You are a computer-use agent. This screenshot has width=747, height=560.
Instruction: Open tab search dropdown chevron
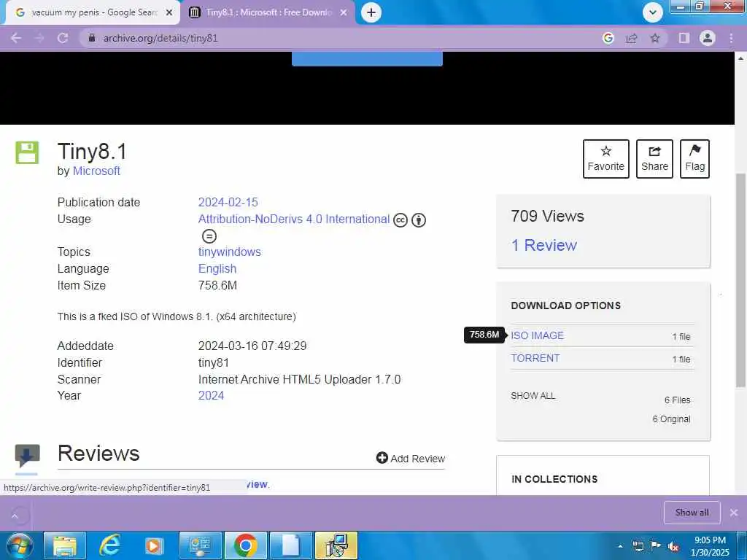pos(653,12)
